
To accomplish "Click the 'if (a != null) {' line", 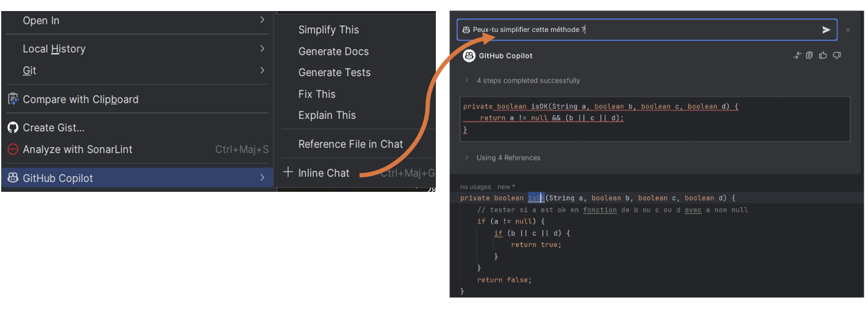I will click(x=511, y=221).
